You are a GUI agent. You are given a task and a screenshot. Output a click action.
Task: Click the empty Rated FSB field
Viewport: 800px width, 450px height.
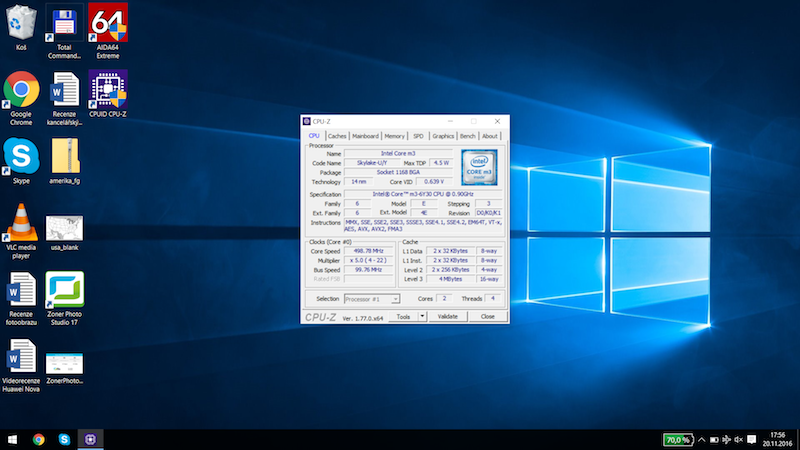[x=368, y=279]
